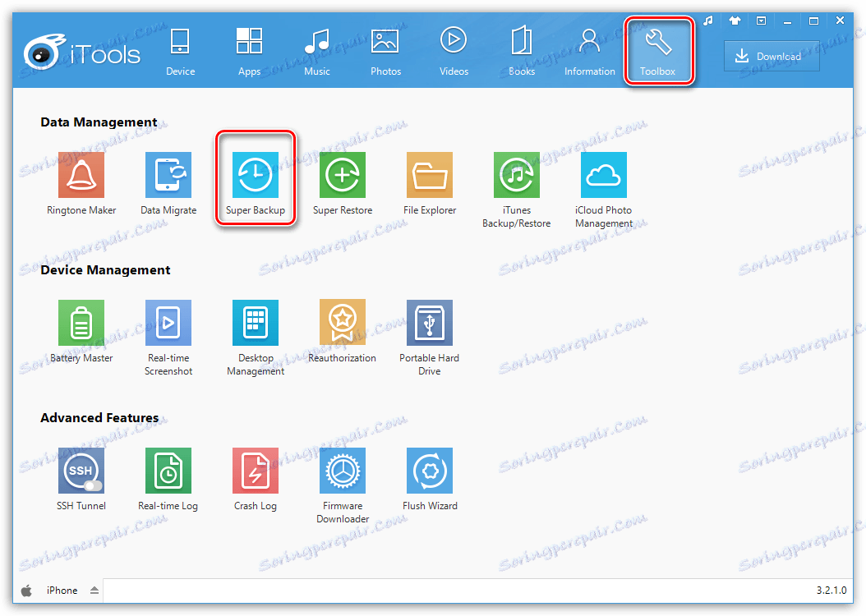
Task: Switch to the Device tab
Action: pyautogui.click(x=180, y=53)
